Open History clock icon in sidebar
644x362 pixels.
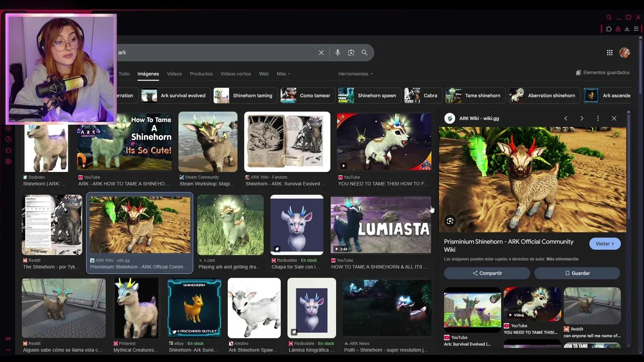click(8, 139)
